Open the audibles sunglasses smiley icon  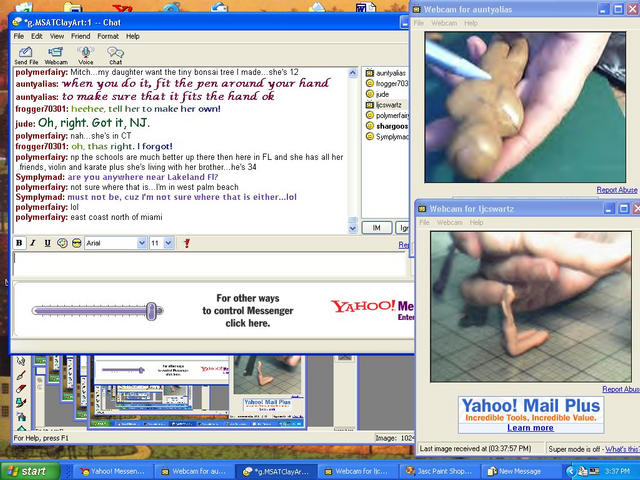point(76,243)
